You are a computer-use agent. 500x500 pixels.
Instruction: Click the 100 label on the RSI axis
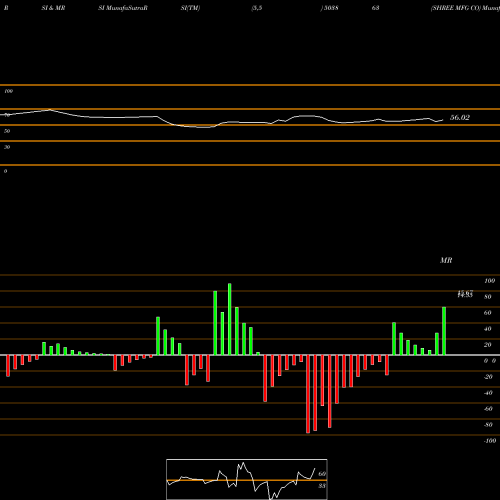(x=9, y=91)
